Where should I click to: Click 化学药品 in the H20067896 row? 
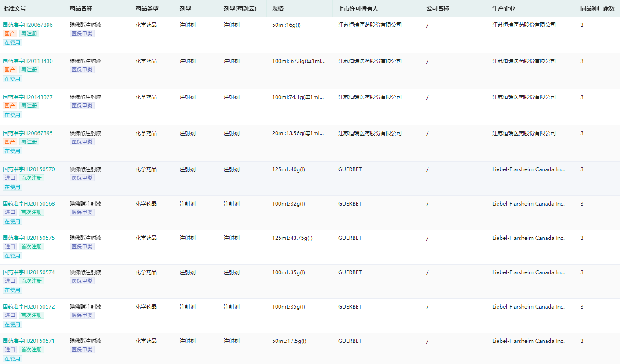146,25
